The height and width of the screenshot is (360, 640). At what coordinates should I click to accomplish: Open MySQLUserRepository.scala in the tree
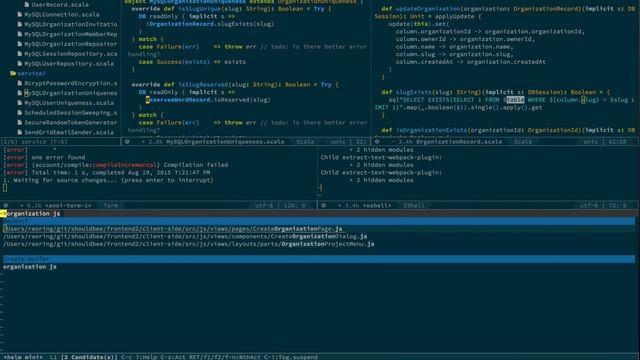click(x=69, y=63)
